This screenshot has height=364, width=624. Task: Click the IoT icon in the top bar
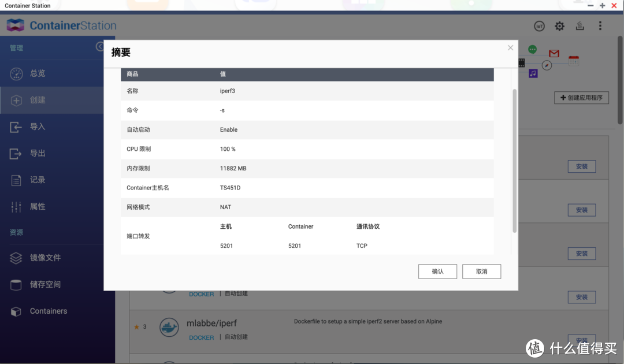click(539, 26)
